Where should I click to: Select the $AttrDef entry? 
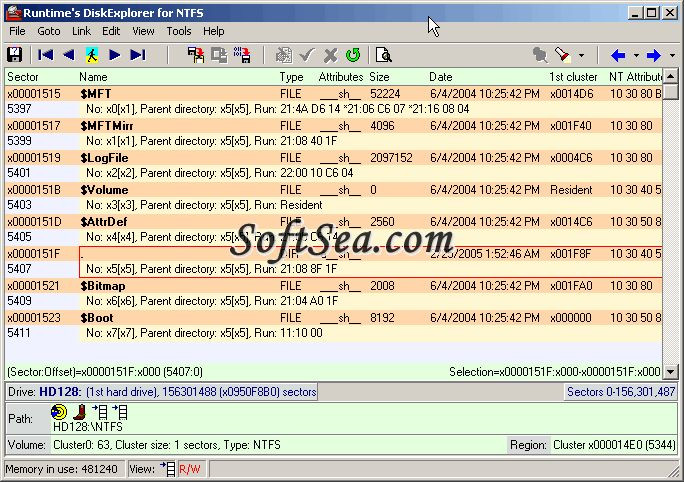[x=104, y=222]
